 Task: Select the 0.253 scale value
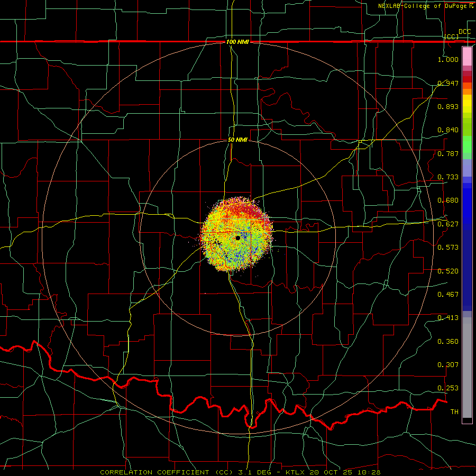click(x=448, y=388)
